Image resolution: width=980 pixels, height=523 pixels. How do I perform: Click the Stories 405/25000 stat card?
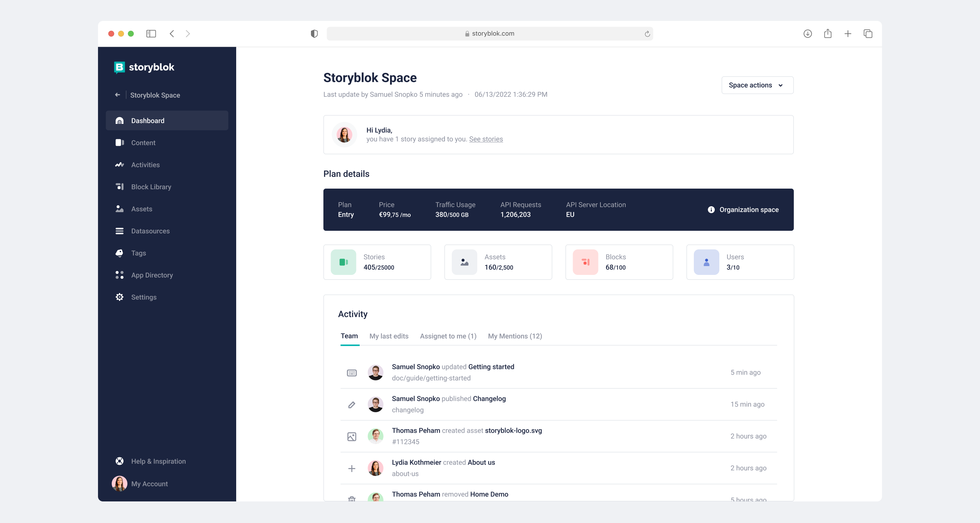pos(377,262)
